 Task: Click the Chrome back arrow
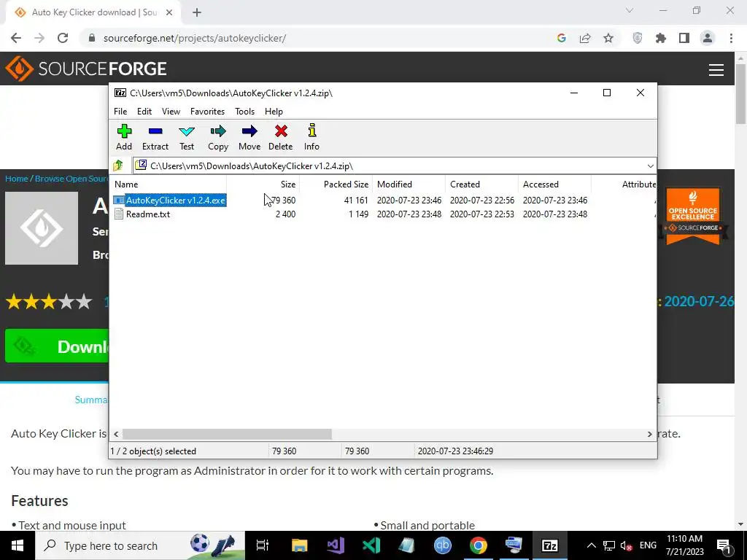[16, 38]
